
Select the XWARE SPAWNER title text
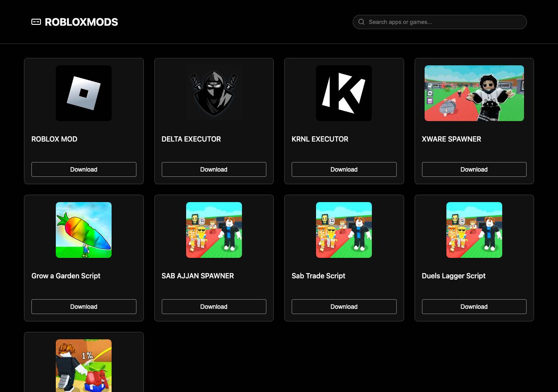click(x=451, y=139)
